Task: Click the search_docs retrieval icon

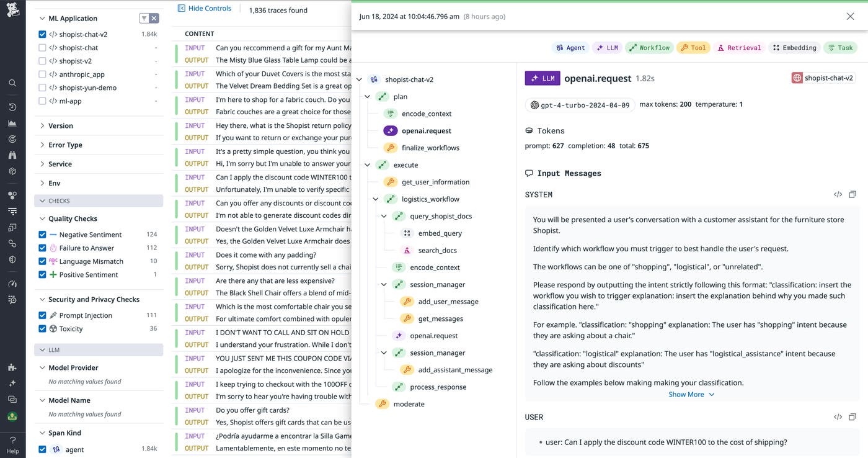Action: (x=407, y=250)
